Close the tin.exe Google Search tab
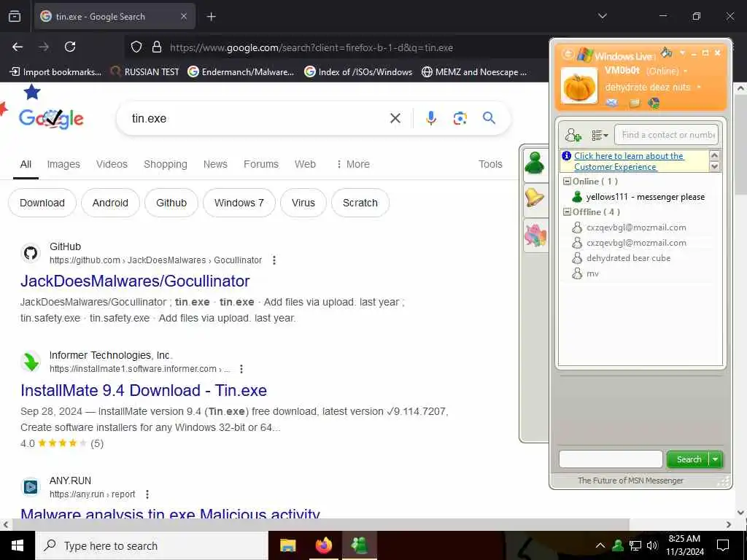 (x=183, y=16)
